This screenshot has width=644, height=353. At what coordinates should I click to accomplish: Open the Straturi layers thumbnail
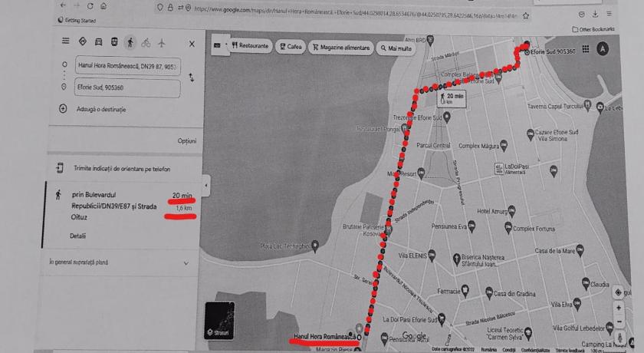219,320
